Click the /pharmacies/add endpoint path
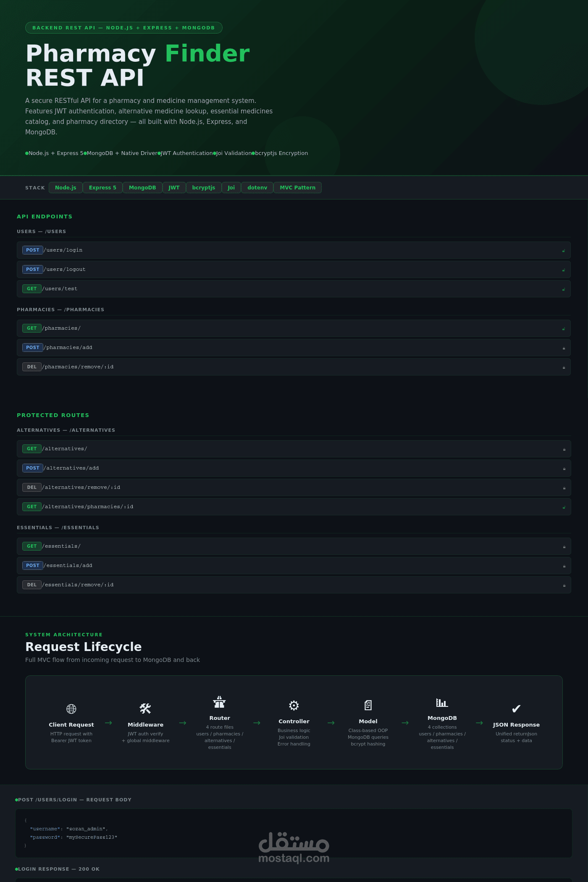The image size is (588, 882). 68,347
